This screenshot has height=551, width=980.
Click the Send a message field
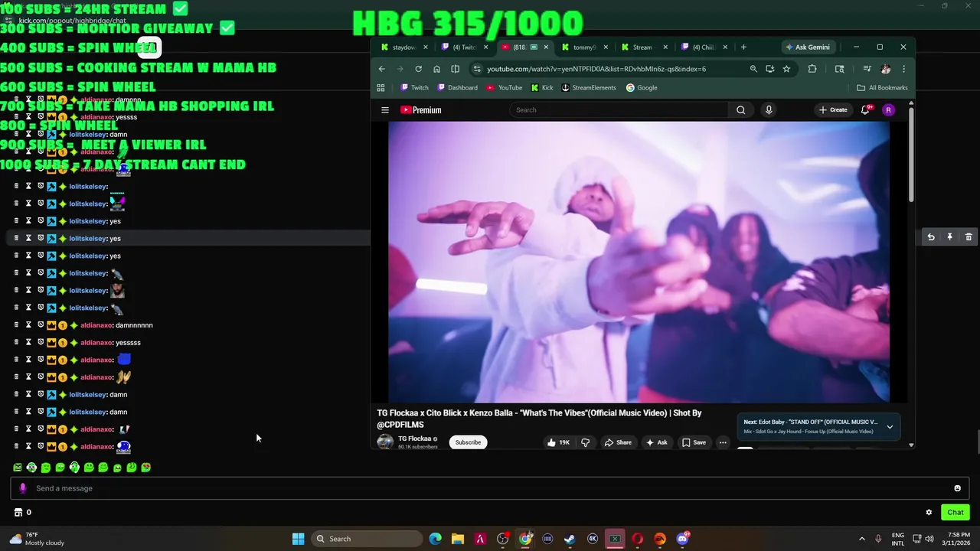(490, 488)
